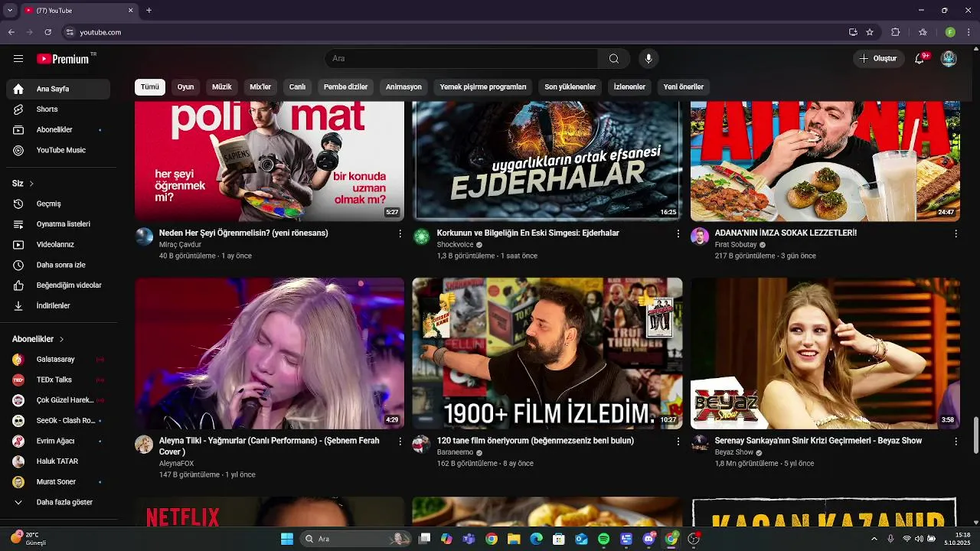Open Videolarınız page
This screenshot has height=551, width=980.
[58, 244]
